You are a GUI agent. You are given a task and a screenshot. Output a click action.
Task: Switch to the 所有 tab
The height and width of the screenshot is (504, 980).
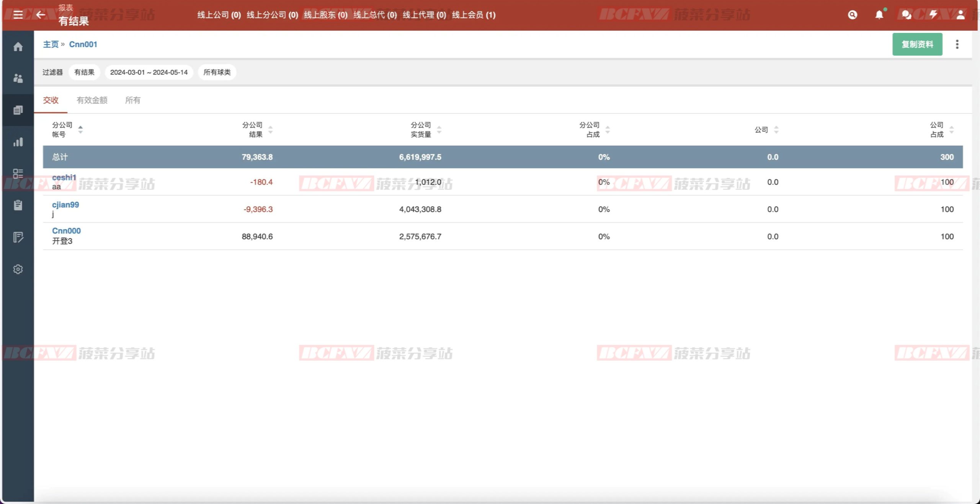point(132,100)
